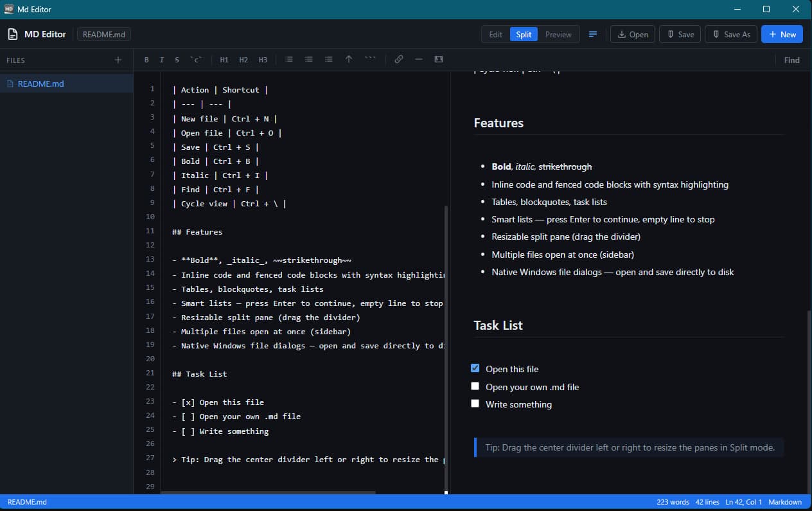The height and width of the screenshot is (511, 812).
Task: Save the document with Save button
Action: click(680, 35)
